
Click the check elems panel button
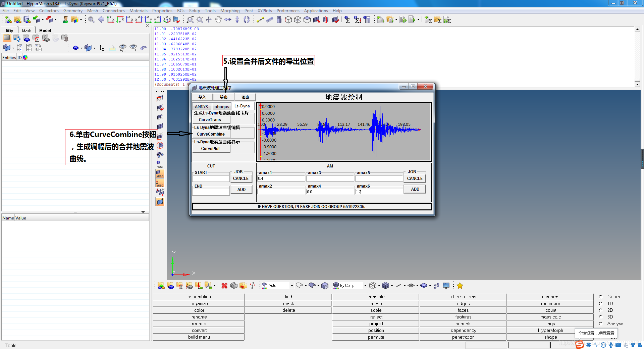(463, 297)
